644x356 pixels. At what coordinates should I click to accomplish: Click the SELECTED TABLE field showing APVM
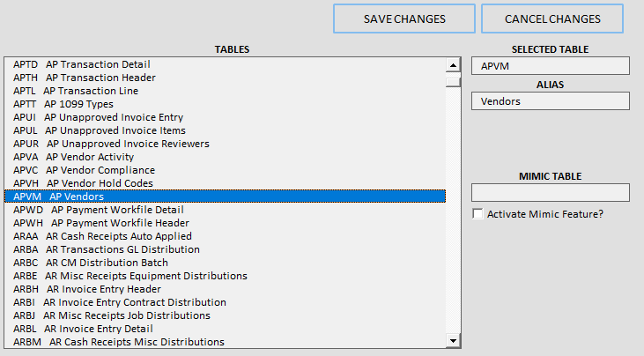coord(551,66)
